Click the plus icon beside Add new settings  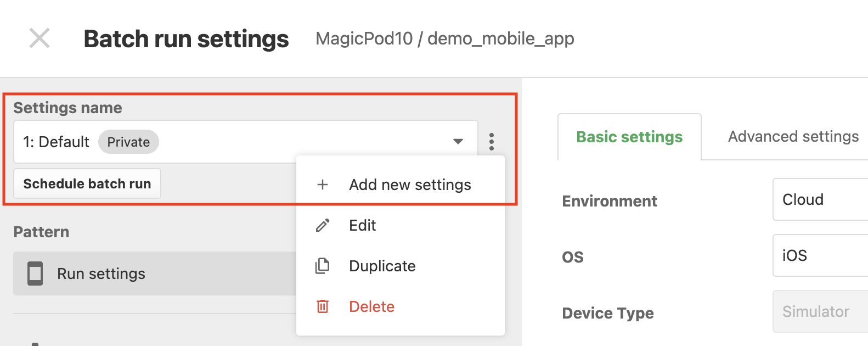click(323, 185)
